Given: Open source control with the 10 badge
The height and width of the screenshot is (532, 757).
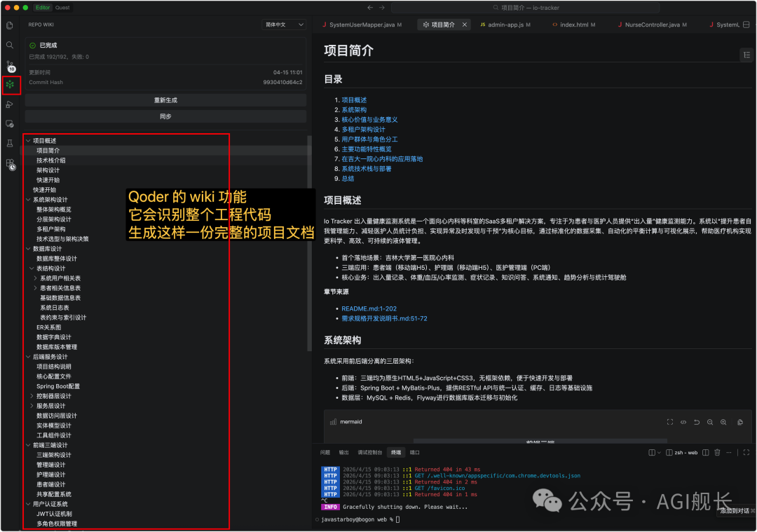Looking at the screenshot, I should 11,64.
